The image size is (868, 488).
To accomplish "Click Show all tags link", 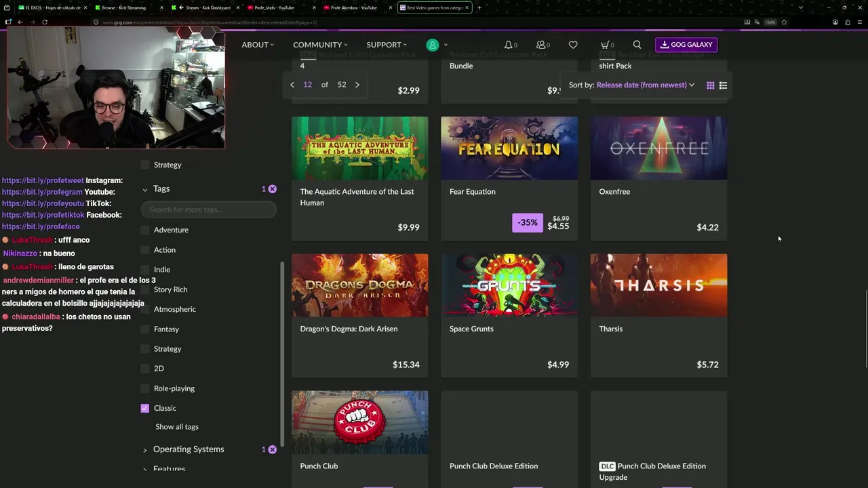I will [177, 427].
